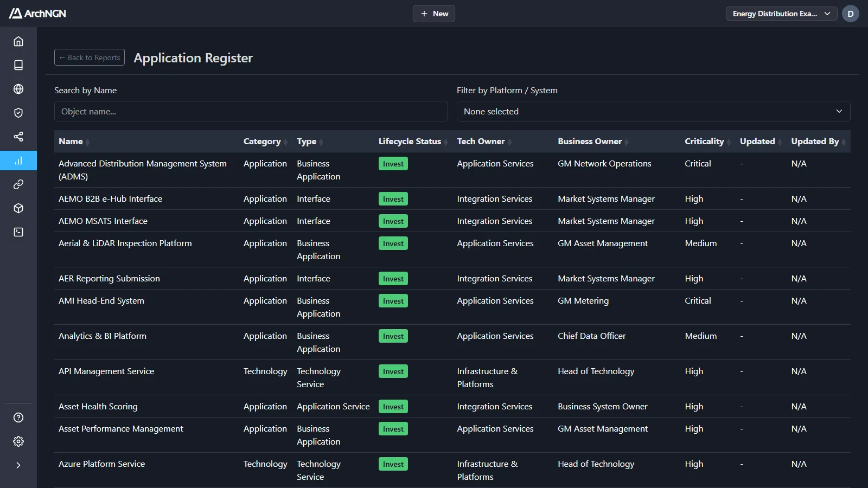Focus the Search by Name field
Viewport: 868px width, 488px height.
click(251, 111)
